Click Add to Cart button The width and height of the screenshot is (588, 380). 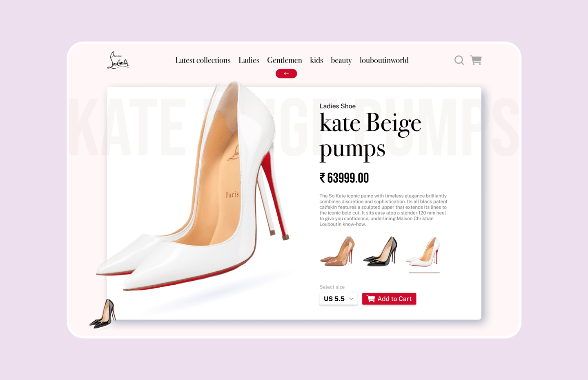389,299
